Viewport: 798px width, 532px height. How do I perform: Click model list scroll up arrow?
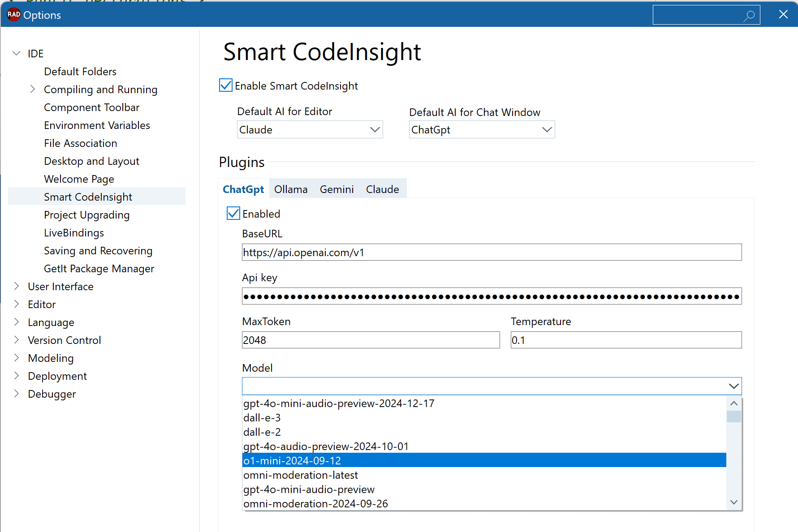coord(733,403)
